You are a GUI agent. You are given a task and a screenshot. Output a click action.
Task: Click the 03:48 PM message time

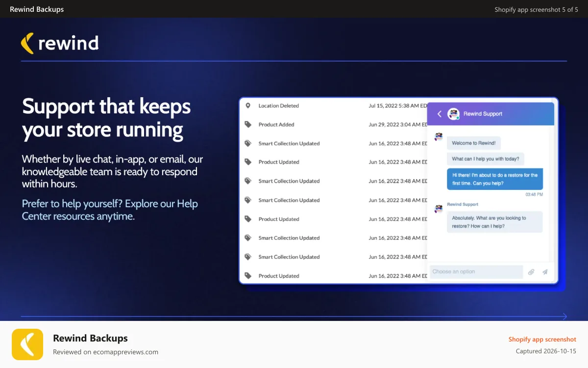(534, 195)
